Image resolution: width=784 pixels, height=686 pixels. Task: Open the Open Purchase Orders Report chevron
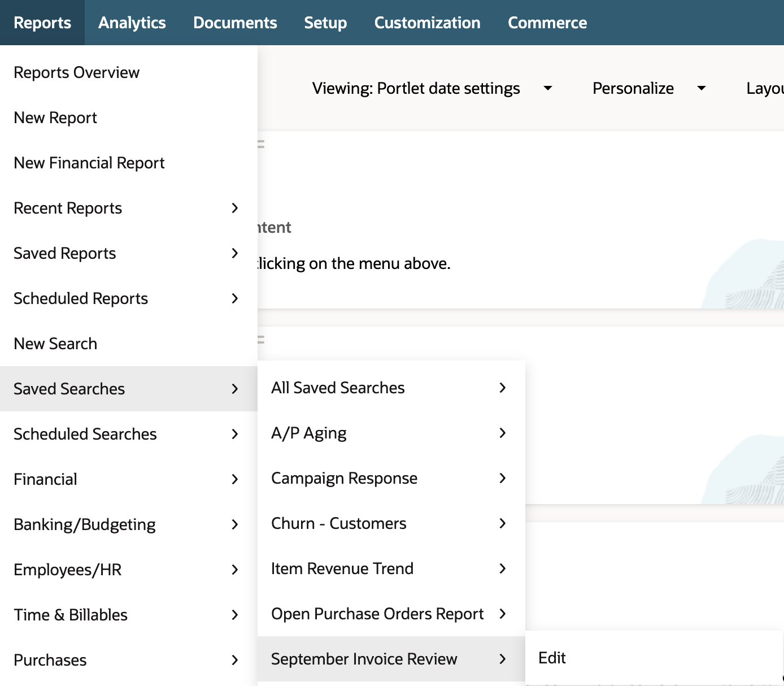click(503, 614)
